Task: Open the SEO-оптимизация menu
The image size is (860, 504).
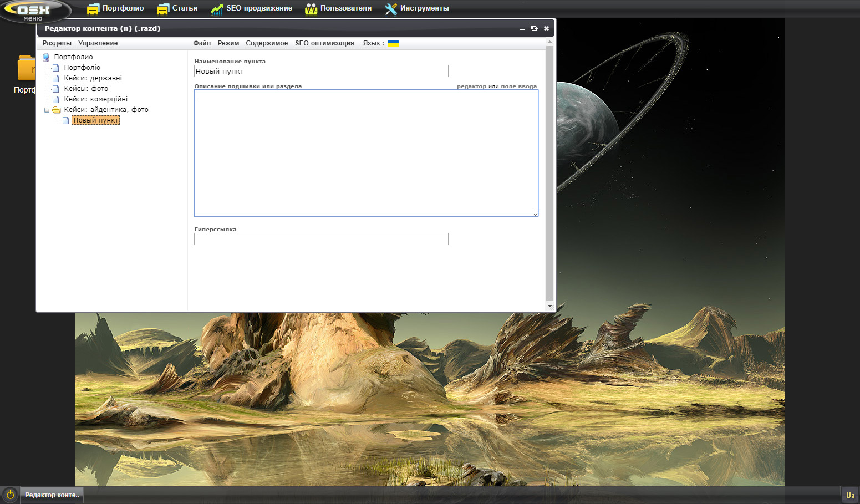Action: [324, 43]
